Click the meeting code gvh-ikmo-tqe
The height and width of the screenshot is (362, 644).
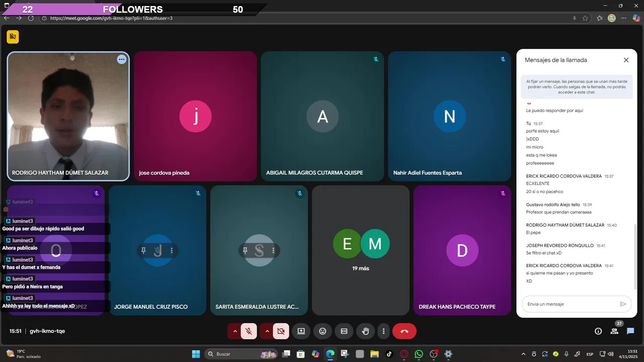pos(47,331)
